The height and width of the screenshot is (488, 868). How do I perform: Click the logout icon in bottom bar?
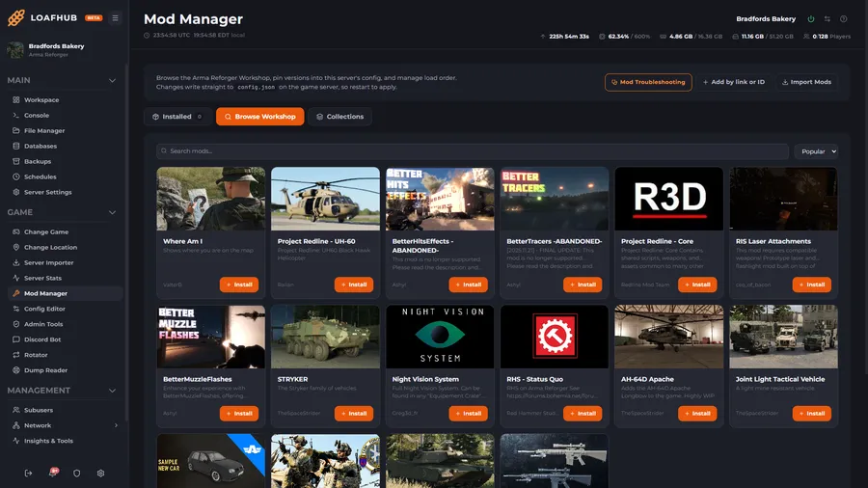click(x=28, y=474)
